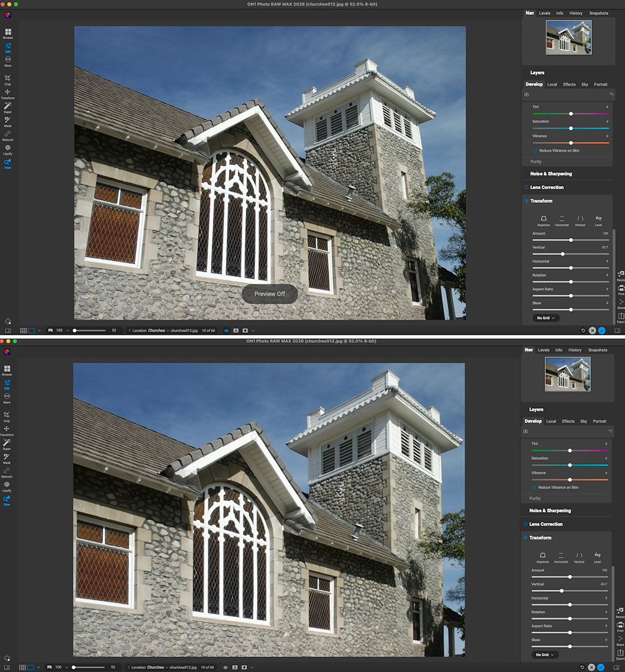Switch to the History tab in the upper window
625x672 pixels.
pos(576,13)
